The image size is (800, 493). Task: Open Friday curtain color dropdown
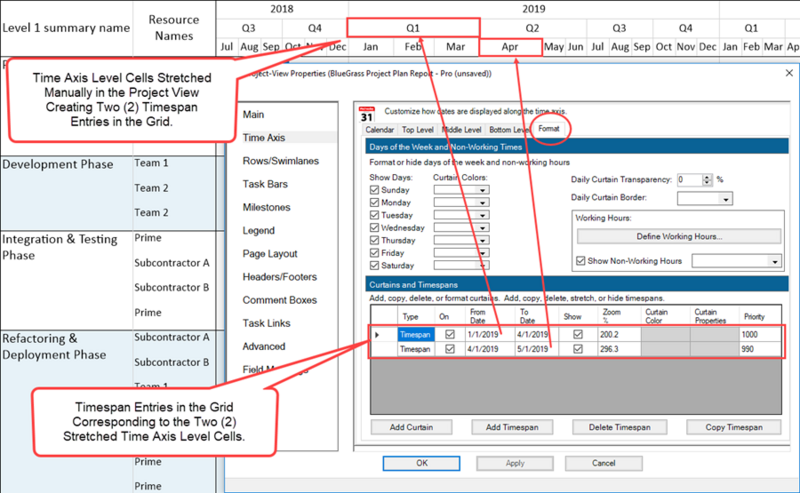pos(483,253)
